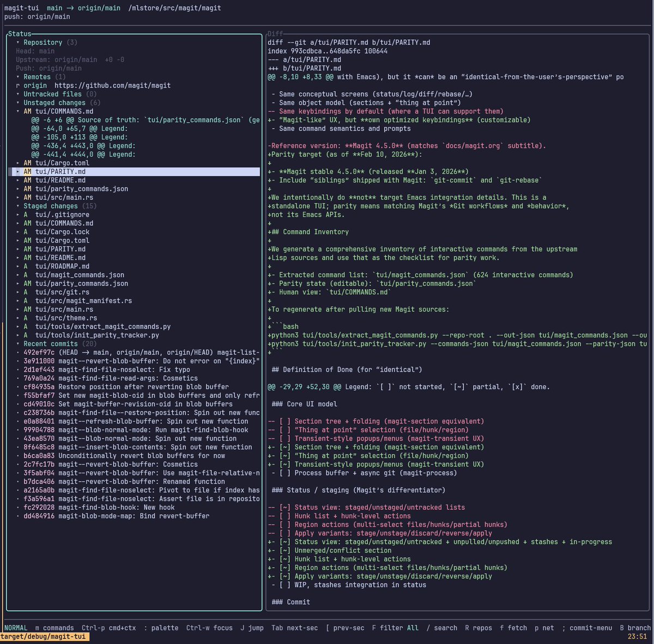Select hunk '@@ -436,4 +443,0 @@ Legend:'
This screenshot has height=644, width=654.
point(83,146)
